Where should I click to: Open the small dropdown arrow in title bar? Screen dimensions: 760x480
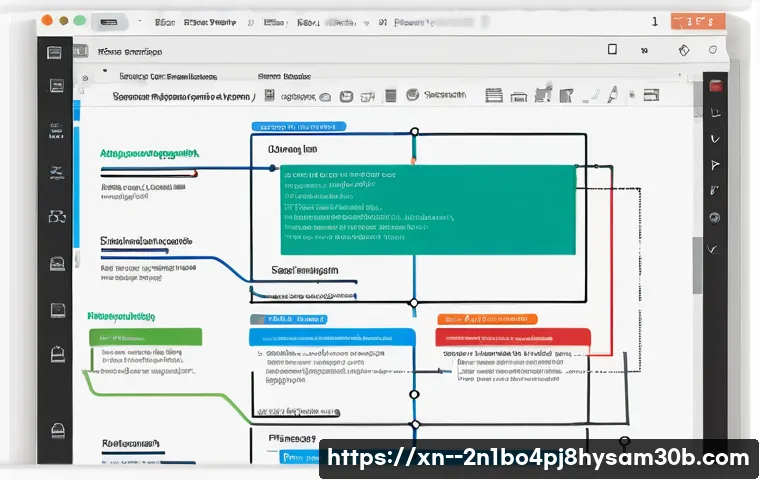[x=138, y=21]
